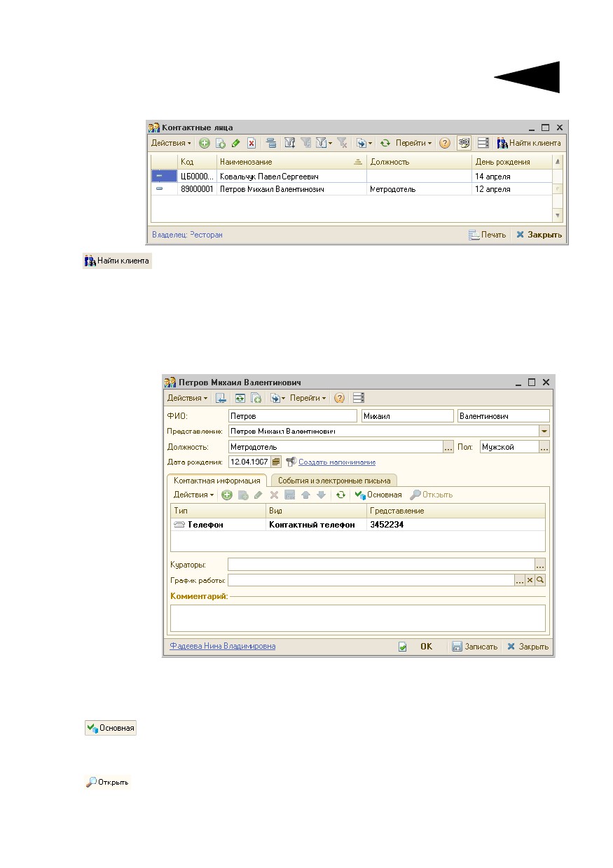The width and height of the screenshot is (613, 868).
Task: Select the Телефон row
Action: point(357,524)
